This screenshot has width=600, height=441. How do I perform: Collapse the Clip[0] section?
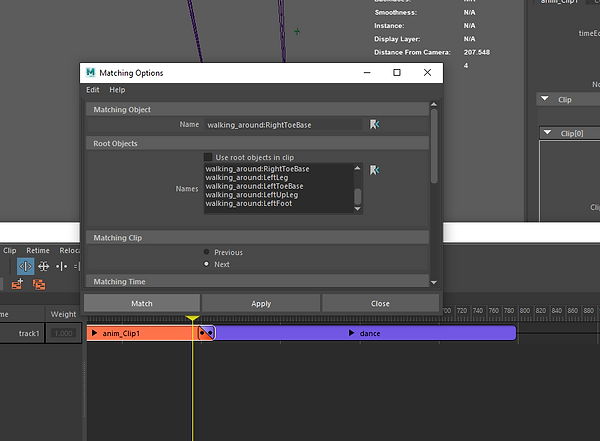coord(548,133)
